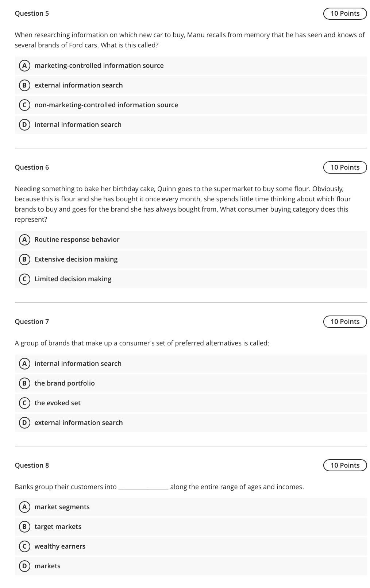370x588 pixels.
Task: Choose Extensive decision making option
Action: click(x=76, y=259)
